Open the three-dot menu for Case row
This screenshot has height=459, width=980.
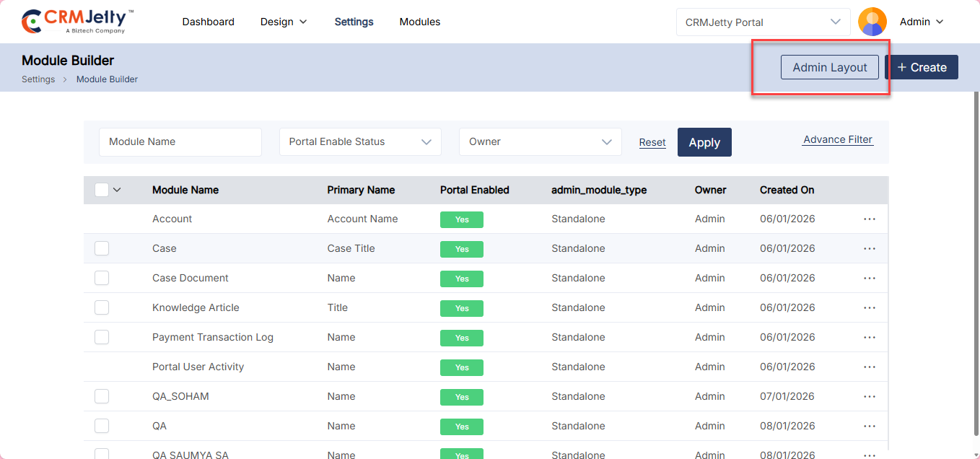pyautogui.click(x=869, y=248)
